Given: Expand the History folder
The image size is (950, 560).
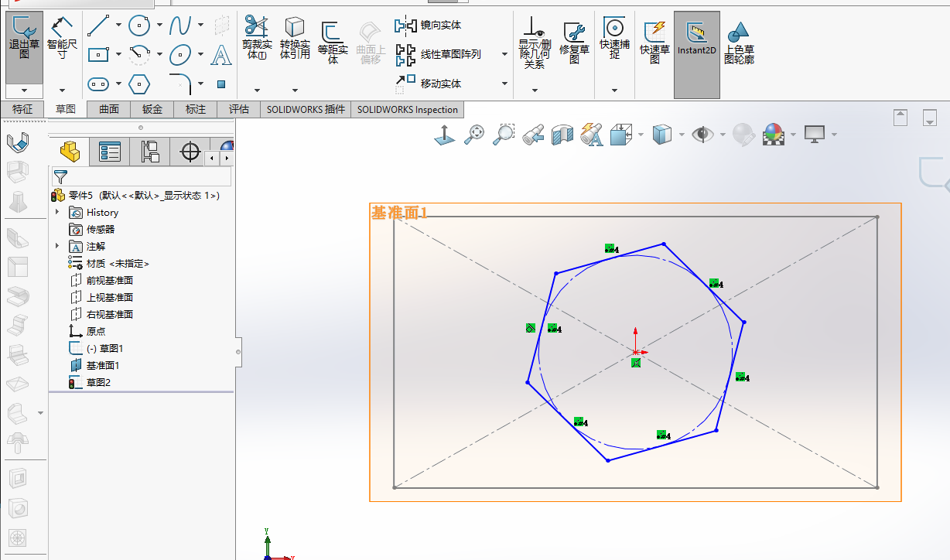Looking at the screenshot, I should (57, 212).
